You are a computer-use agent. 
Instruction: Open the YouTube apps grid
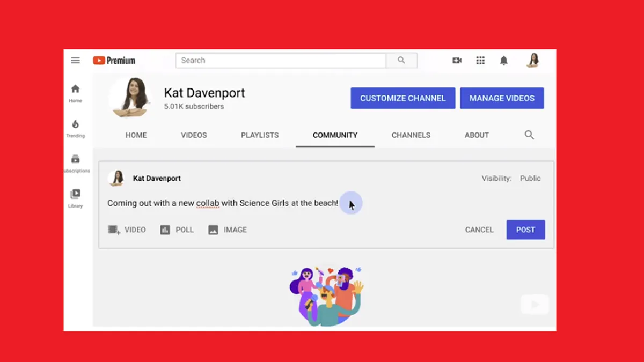480,61
